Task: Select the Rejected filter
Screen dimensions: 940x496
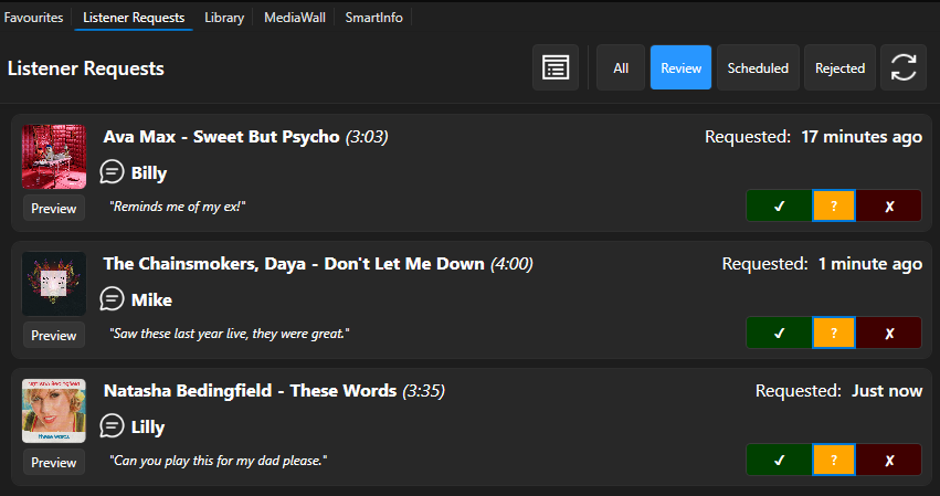Action: click(839, 67)
